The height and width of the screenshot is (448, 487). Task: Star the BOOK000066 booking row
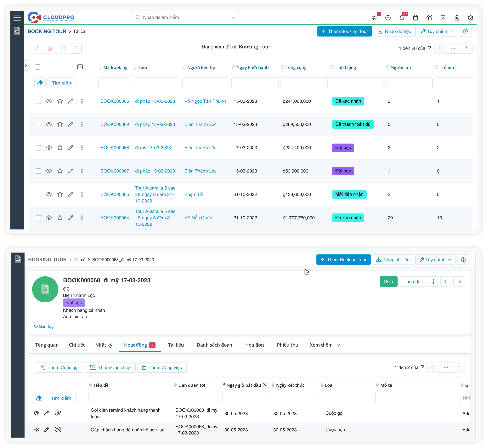(60, 101)
